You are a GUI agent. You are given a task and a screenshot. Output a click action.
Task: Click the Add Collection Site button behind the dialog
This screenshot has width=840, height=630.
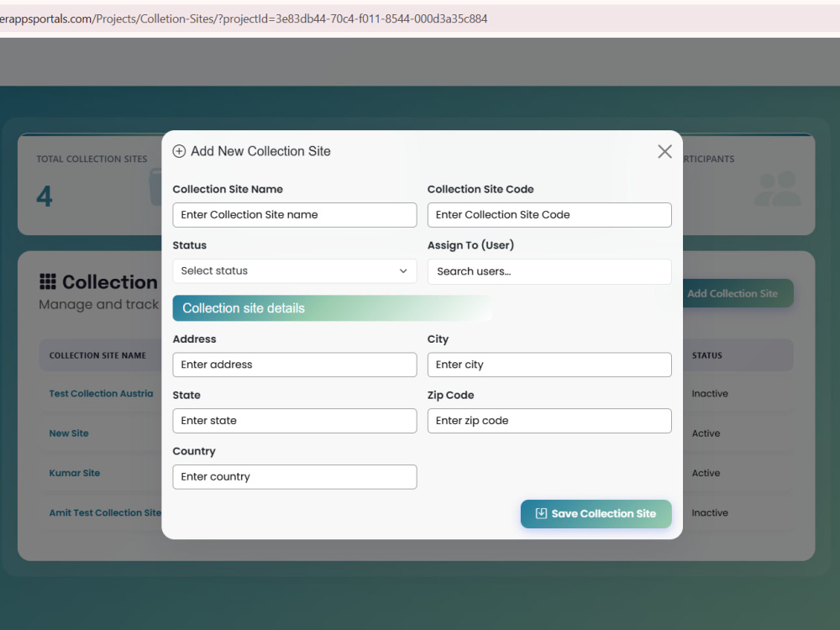[x=738, y=293]
